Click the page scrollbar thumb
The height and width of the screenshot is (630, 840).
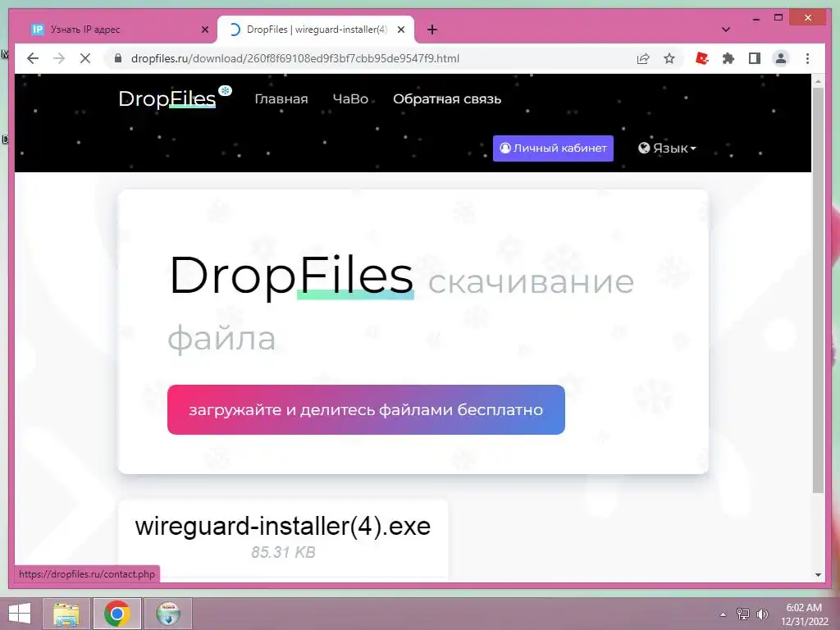818,290
